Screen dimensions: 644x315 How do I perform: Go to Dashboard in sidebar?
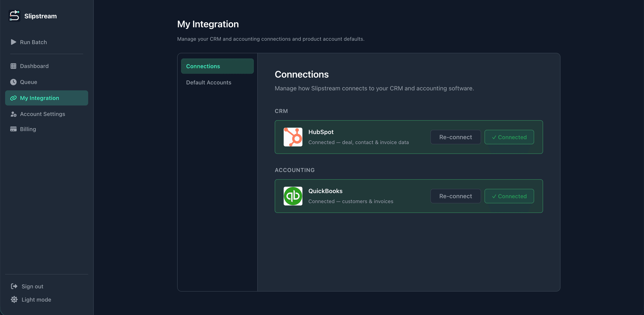pos(46,66)
